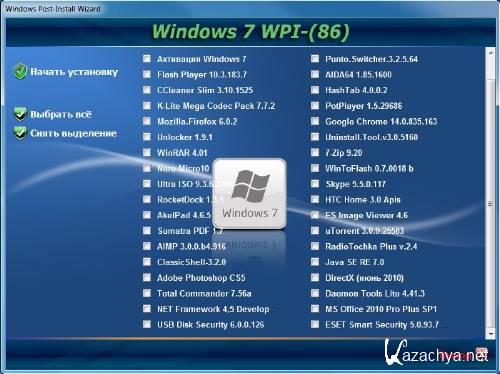500x374 pixels.
Task: Click the WinRAR 4.01 label
Action: (182, 153)
